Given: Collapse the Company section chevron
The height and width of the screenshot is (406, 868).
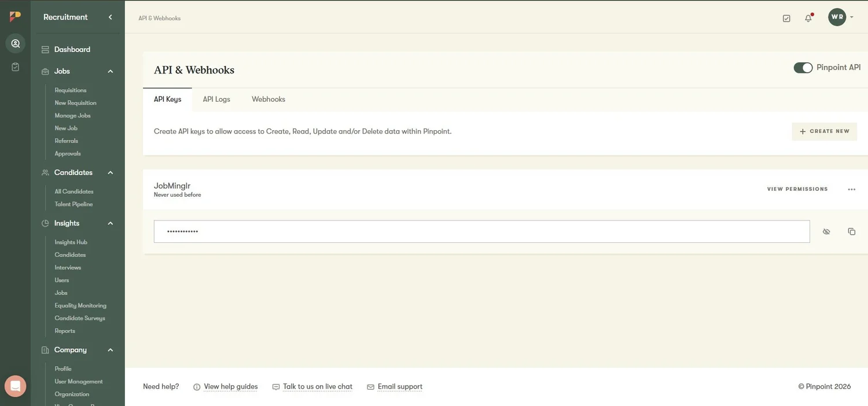Looking at the screenshot, I should coord(111,350).
